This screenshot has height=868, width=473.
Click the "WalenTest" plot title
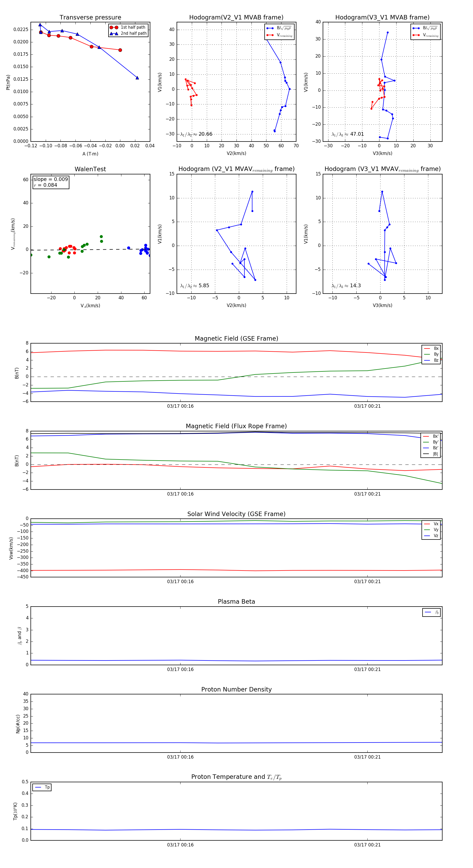pyautogui.click(x=90, y=169)
